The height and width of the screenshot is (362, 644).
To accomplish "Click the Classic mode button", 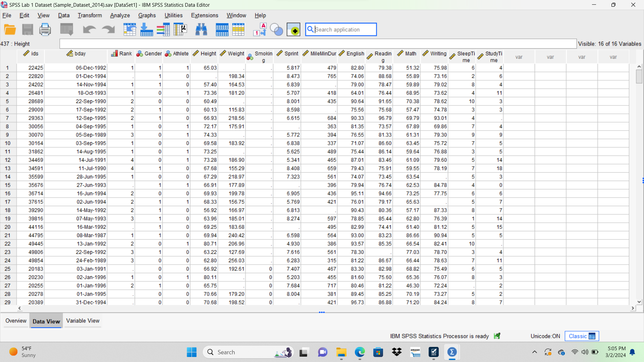I will (x=582, y=336).
